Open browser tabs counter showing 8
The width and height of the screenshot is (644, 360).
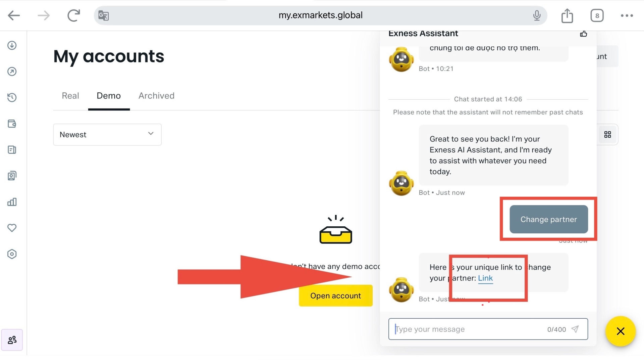tap(597, 15)
